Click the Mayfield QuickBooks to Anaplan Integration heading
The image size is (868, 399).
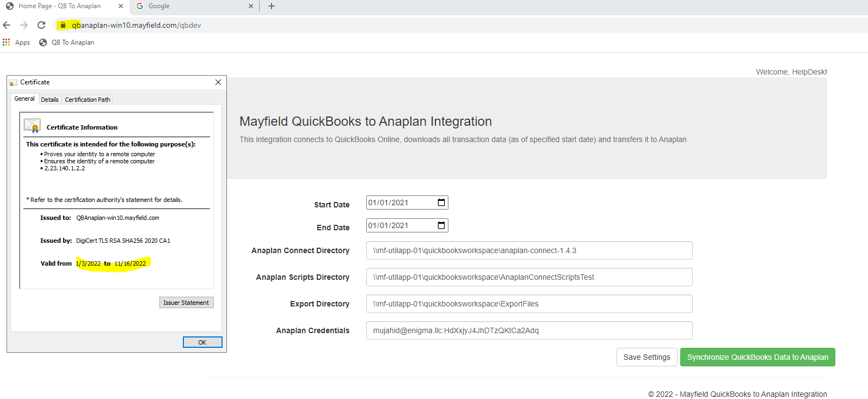click(x=366, y=121)
